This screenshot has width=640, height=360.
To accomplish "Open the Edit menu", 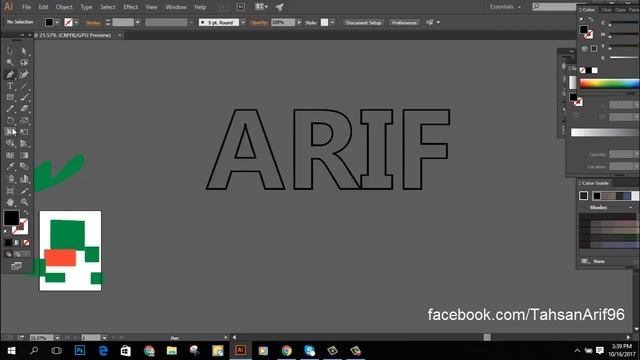I will 43,7.
